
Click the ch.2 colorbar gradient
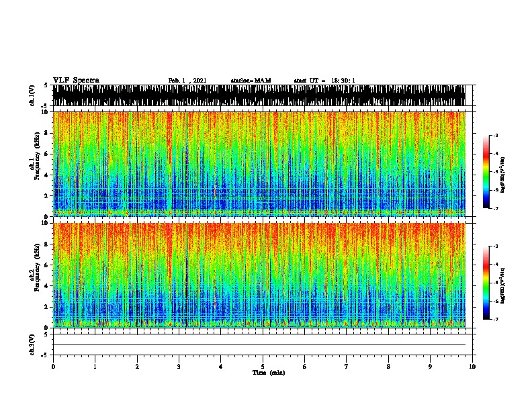486,283
